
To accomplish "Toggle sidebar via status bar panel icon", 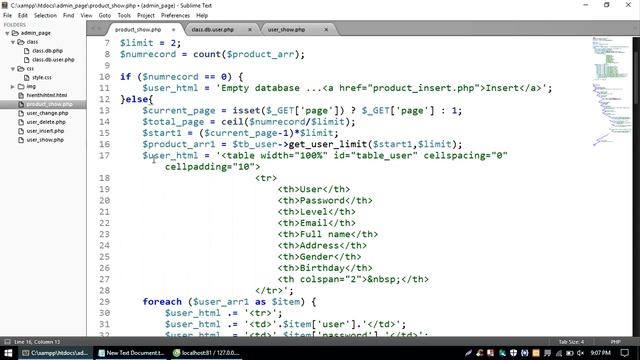I will [x=7, y=342].
